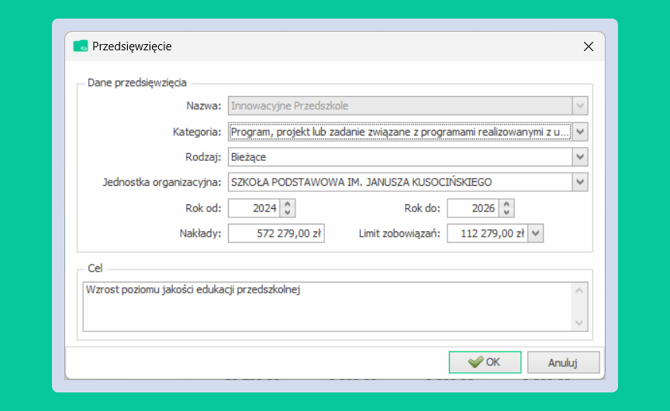Decrement Rok do using the down arrow
670x411 pixels.
tap(507, 212)
